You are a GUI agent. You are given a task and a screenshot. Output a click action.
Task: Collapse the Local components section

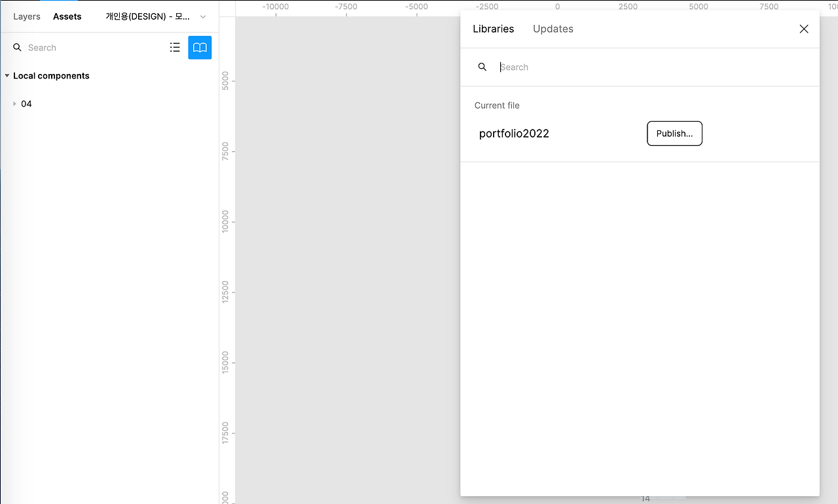tap(7, 76)
